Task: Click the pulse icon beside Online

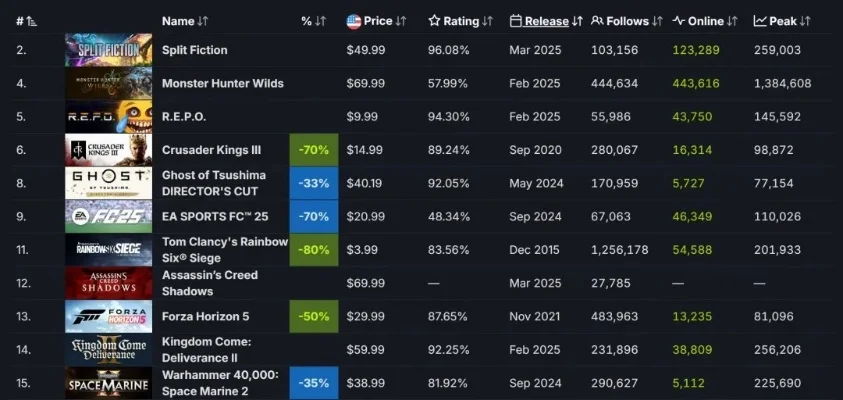Action: pos(679,21)
